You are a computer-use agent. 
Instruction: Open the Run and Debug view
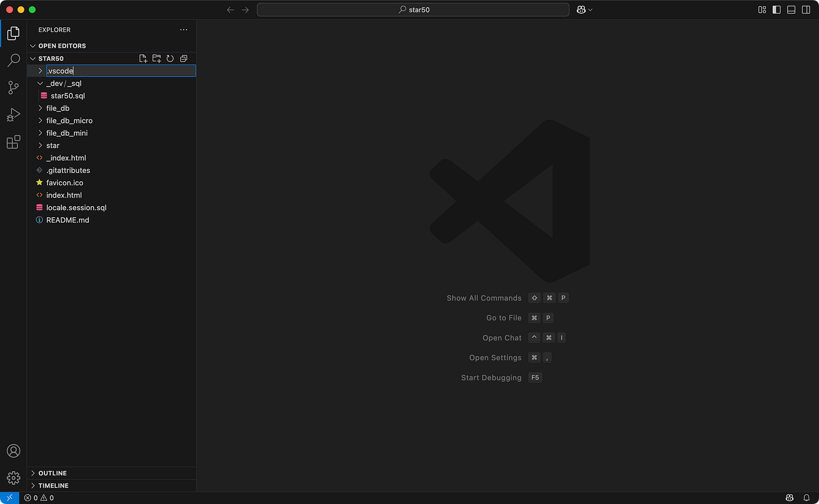[13, 115]
